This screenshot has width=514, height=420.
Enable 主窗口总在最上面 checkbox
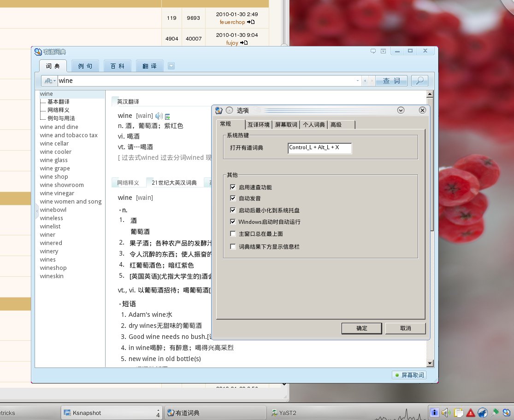(233, 234)
